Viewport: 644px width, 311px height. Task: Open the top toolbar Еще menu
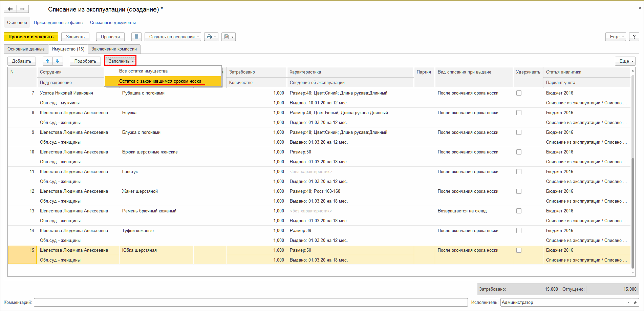point(616,37)
